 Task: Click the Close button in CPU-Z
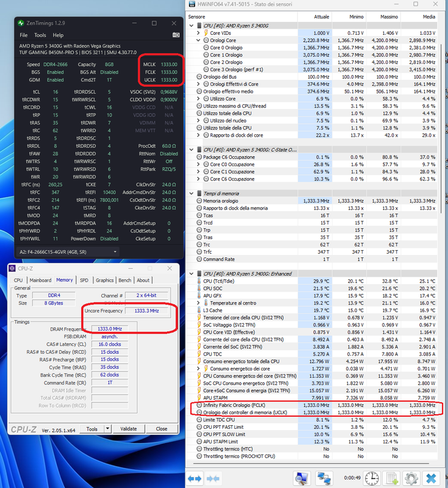point(162,429)
